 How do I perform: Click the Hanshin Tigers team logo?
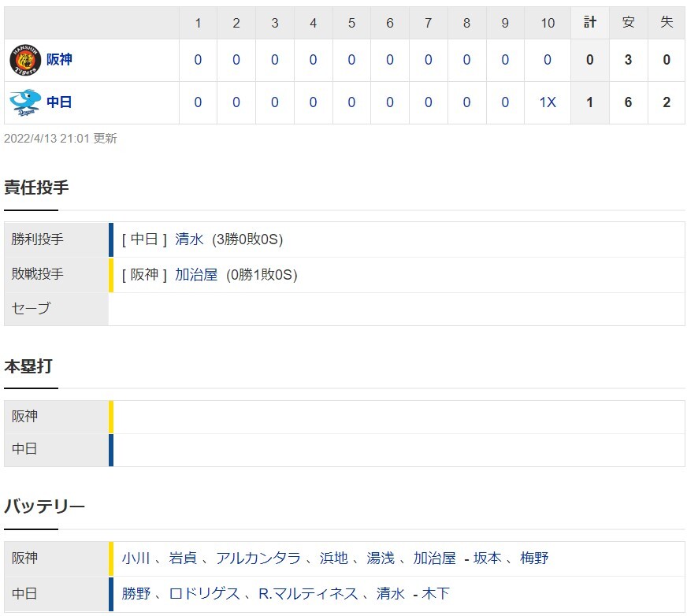point(25,60)
